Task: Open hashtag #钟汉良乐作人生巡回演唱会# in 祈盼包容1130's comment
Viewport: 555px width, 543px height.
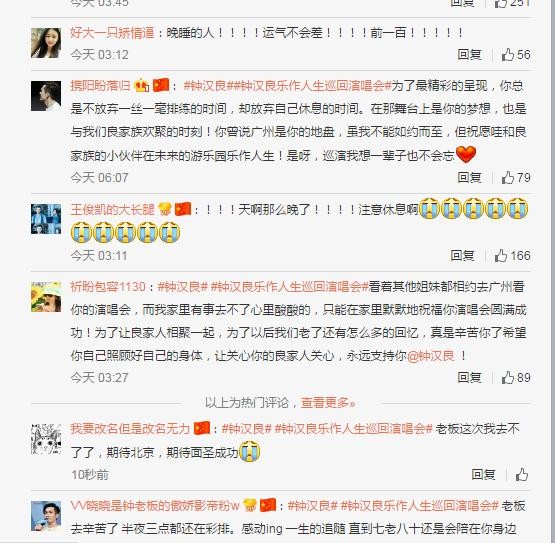Action: tap(290, 287)
